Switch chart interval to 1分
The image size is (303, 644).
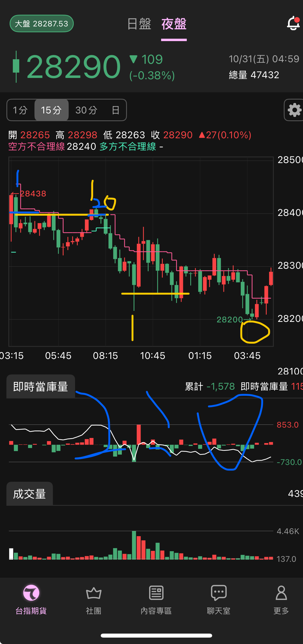coord(21,110)
